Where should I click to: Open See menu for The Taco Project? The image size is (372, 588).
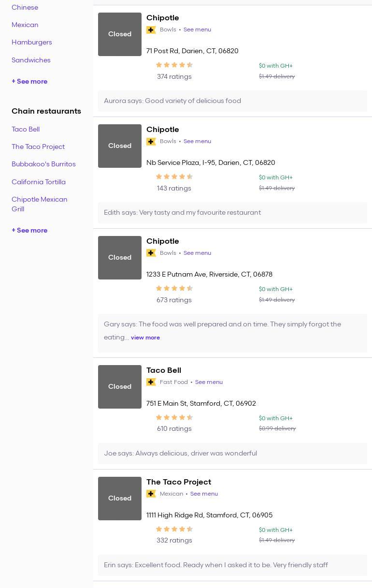point(204,494)
